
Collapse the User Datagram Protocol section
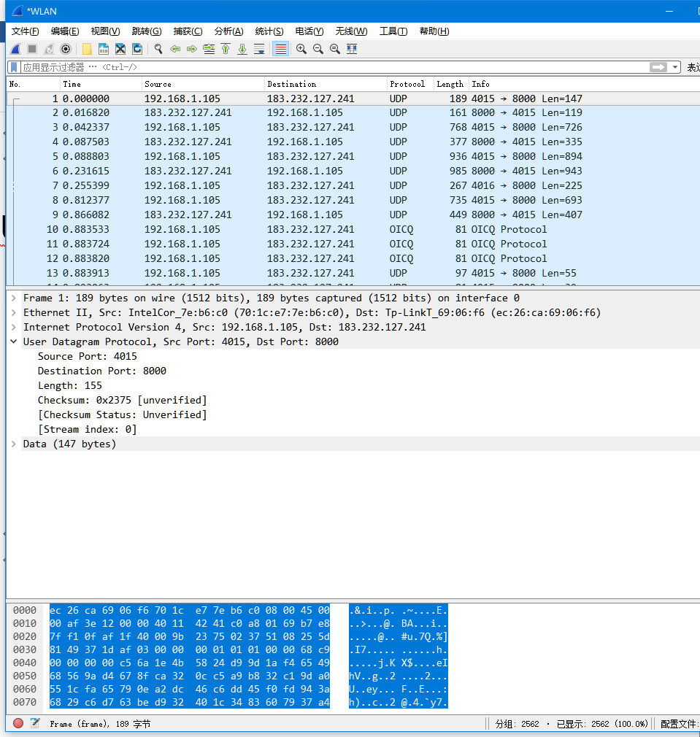coord(15,342)
